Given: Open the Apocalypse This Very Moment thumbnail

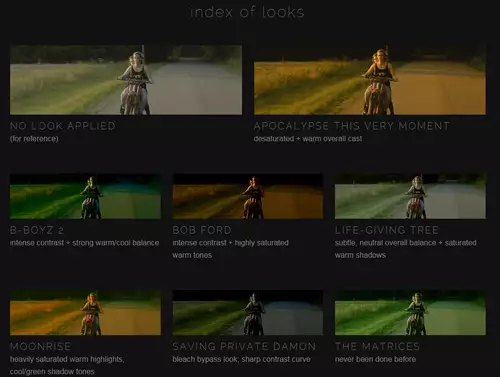Looking at the screenshot, I should click(x=370, y=80).
